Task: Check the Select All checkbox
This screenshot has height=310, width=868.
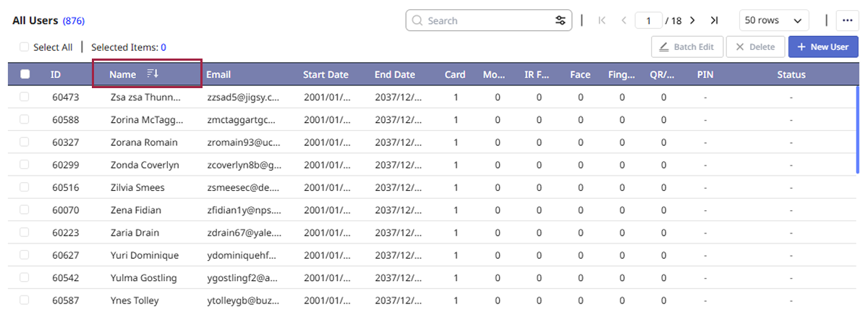Action: point(25,47)
